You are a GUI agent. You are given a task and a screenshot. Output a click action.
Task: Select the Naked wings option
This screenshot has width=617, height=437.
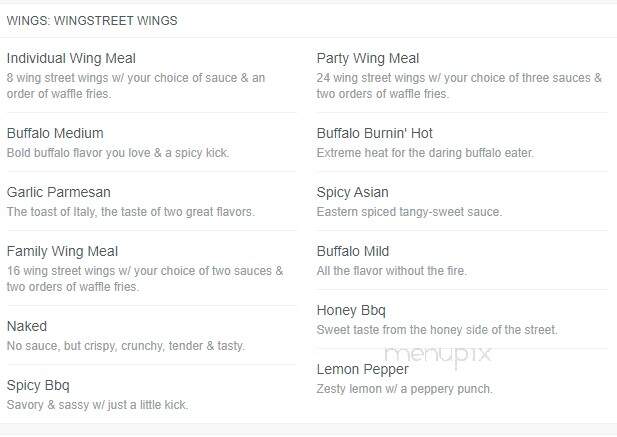point(27,326)
